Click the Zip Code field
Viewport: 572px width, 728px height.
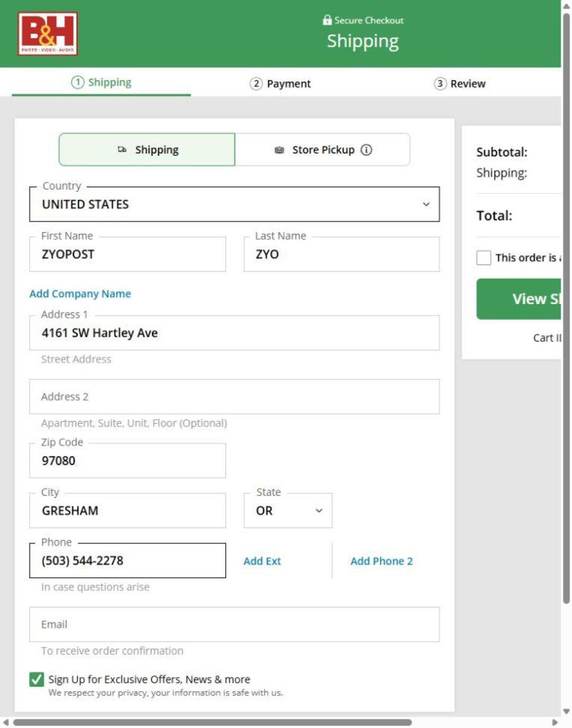click(x=128, y=460)
